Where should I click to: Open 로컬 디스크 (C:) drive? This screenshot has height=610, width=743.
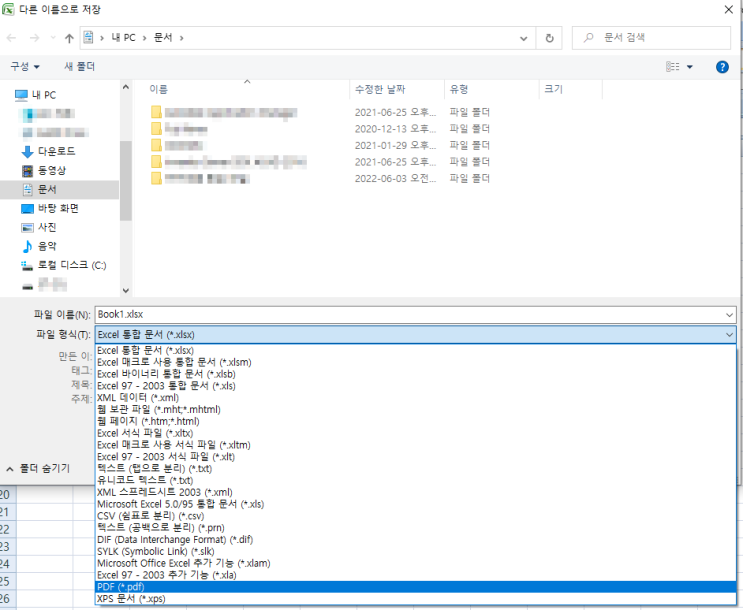coord(64,265)
